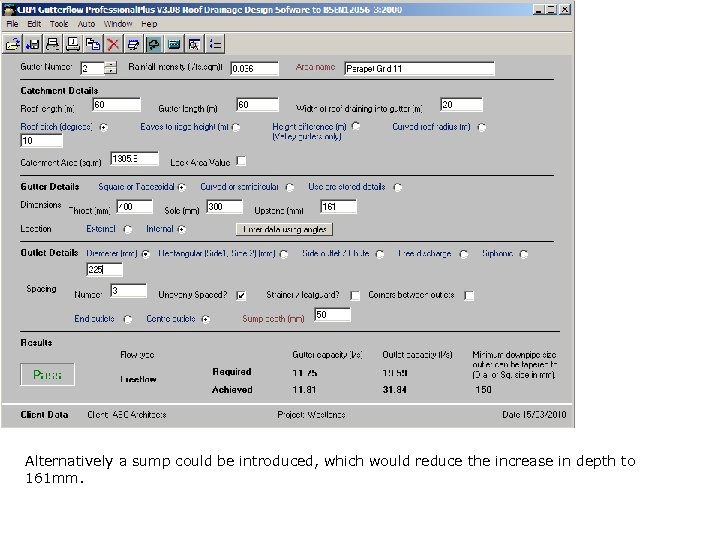Select Eaves to ridge height radio button
Image resolution: width=720 pixels, height=540 pixels.
[236, 128]
